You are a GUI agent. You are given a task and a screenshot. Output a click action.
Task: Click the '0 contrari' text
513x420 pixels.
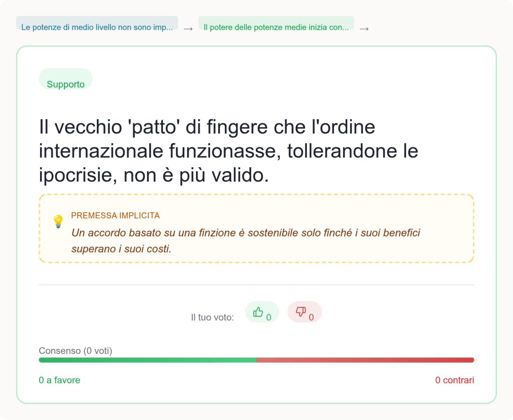pos(454,380)
